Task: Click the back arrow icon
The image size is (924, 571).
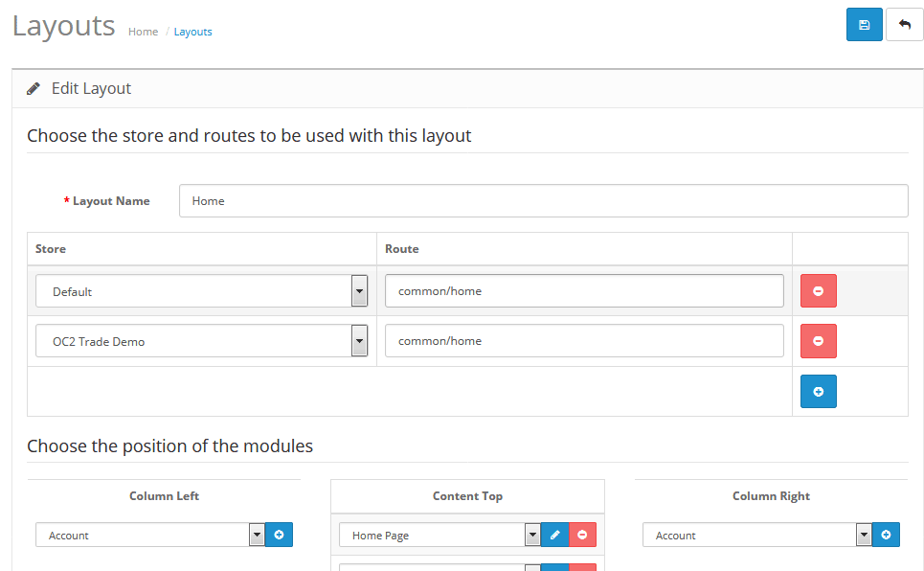Action: click(x=904, y=24)
